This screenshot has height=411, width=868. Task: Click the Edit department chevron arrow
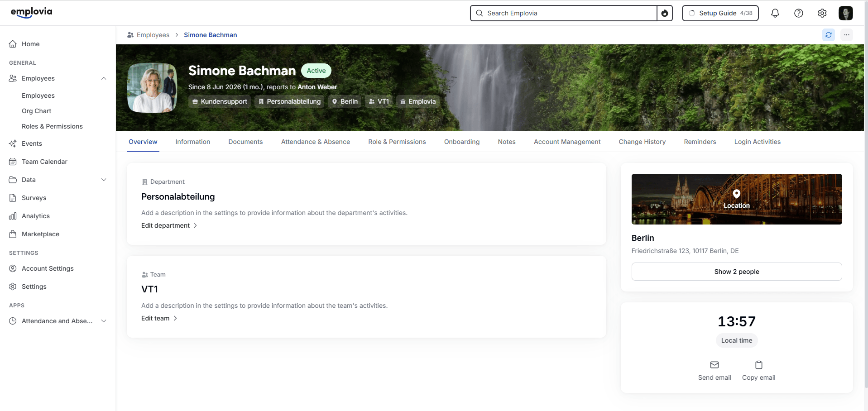pos(195,225)
